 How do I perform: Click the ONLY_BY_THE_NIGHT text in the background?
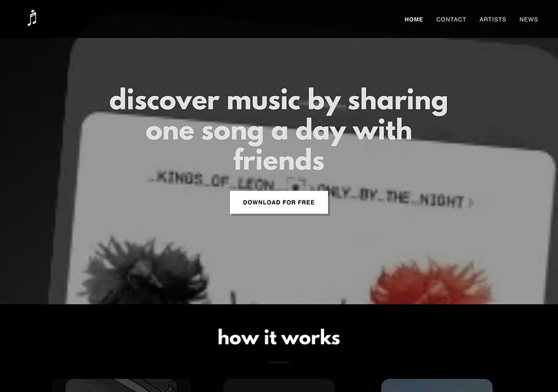click(395, 199)
